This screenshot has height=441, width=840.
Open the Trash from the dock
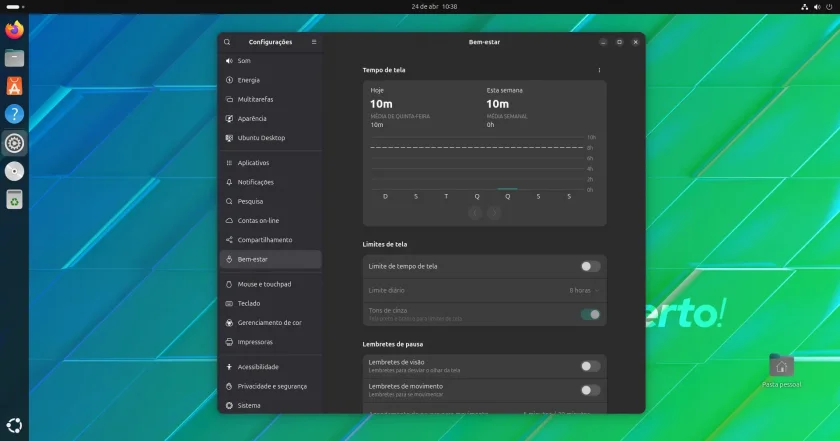point(14,199)
